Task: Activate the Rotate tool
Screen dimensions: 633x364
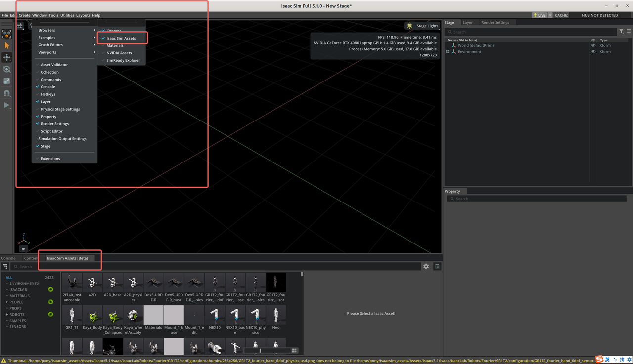Action: click(x=7, y=69)
